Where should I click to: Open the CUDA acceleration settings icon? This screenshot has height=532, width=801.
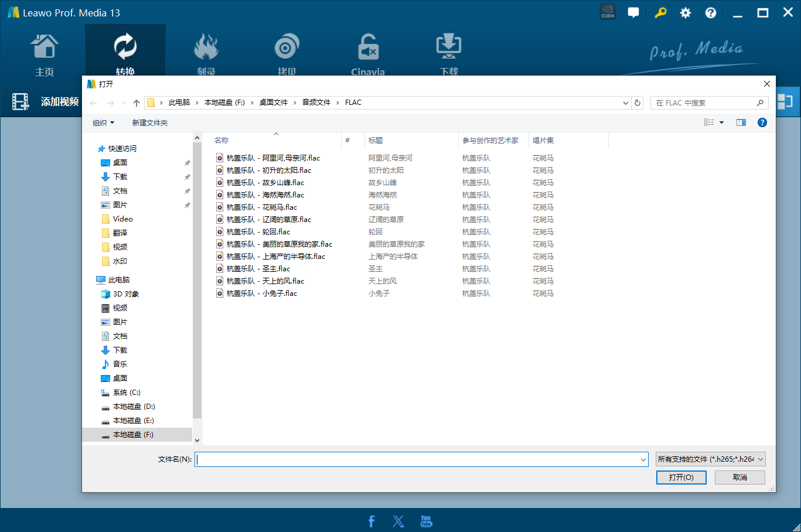608,12
